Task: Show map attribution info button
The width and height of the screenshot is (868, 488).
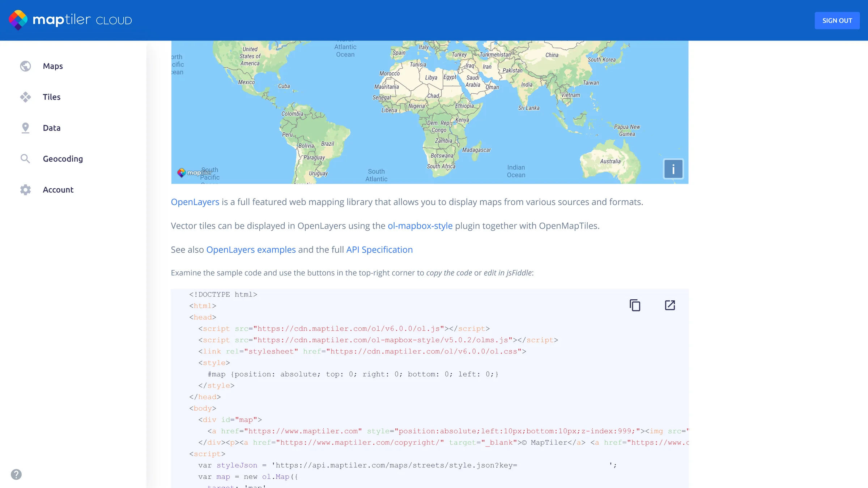Action: coord(673,169)
